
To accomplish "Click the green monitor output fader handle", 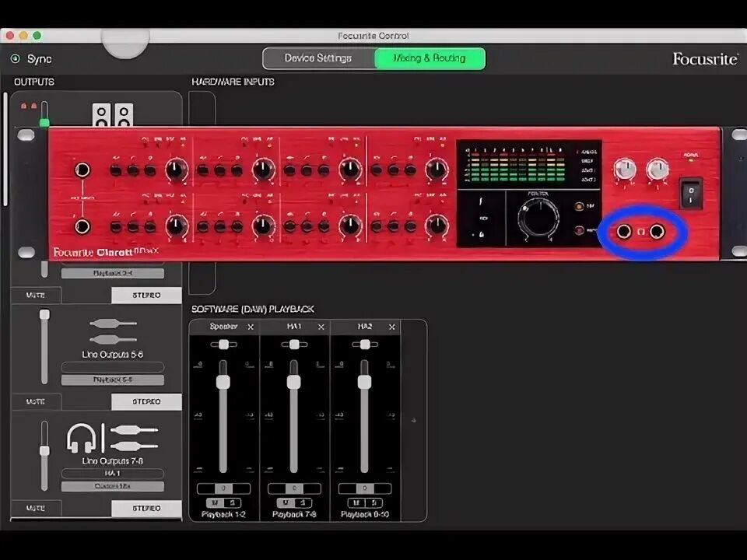I will point(44,122).
